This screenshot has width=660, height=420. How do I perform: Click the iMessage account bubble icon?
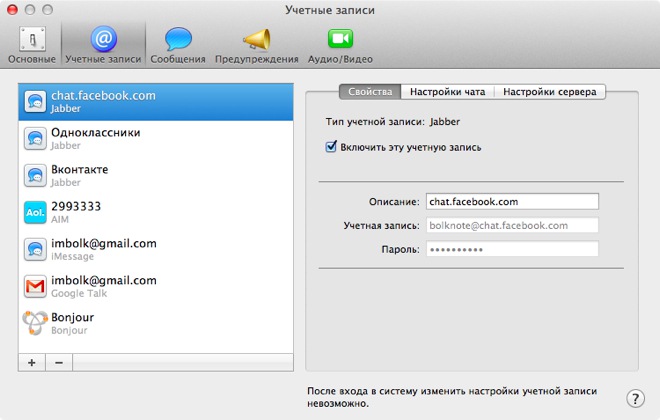[35, 250]
